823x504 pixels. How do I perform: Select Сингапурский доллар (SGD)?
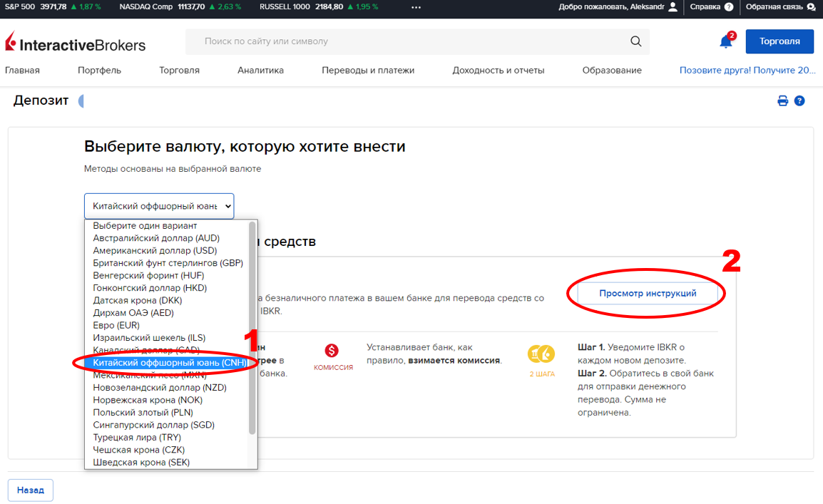coord(153,426)
